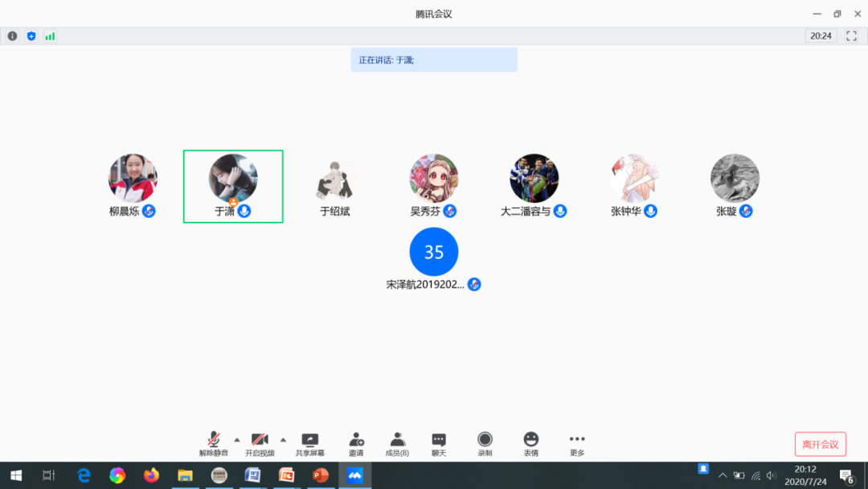This screenshot has height=489, width=868.
Task: Click the blue security shield icon
Action: (x=31, y=36)
